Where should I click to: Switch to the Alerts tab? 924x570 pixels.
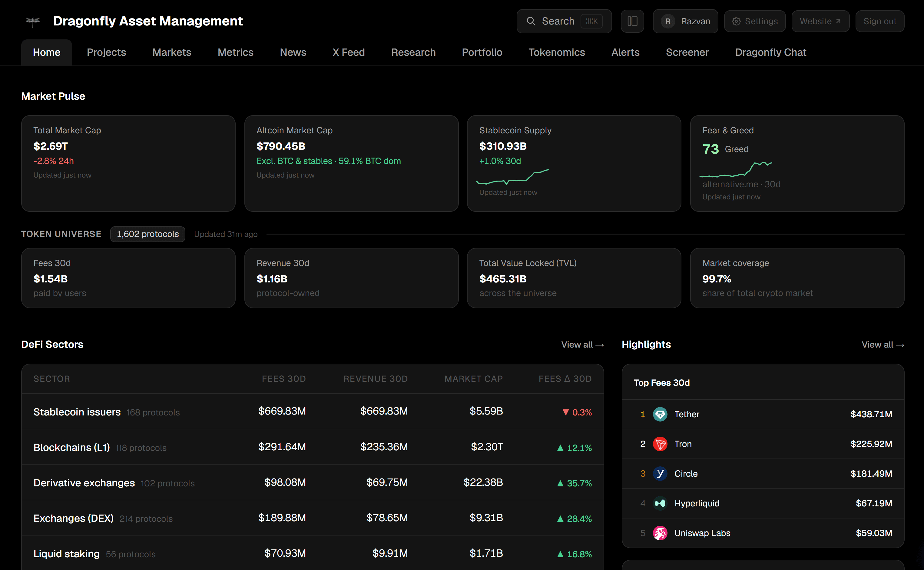pyautogui.click(x=625, y=52)
